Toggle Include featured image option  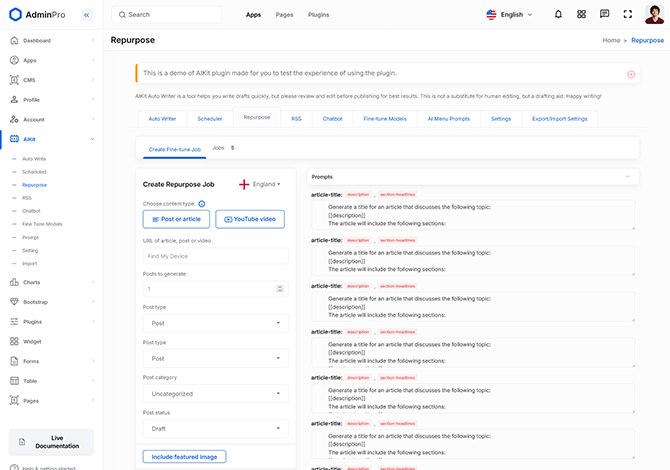click(x=184, y=457)
